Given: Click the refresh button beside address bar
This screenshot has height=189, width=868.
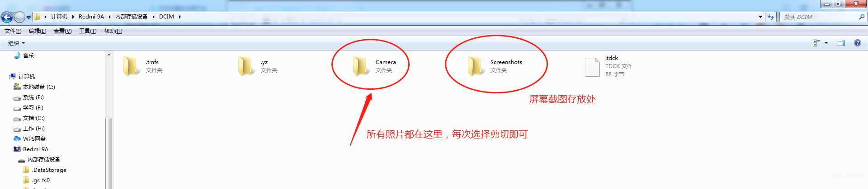Looking at the screenshot, I should pyautogui.click(x=771, y=17).
